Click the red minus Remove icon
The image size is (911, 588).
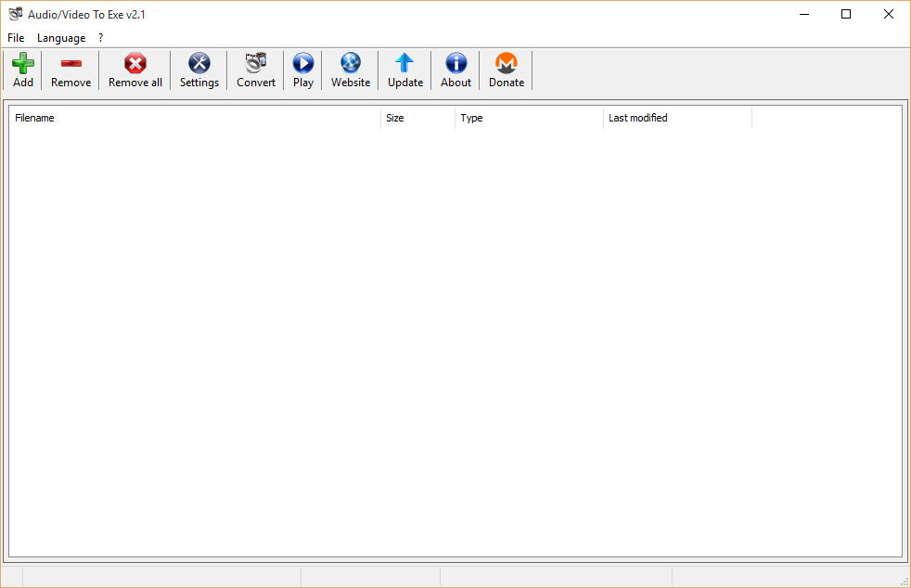71,63
